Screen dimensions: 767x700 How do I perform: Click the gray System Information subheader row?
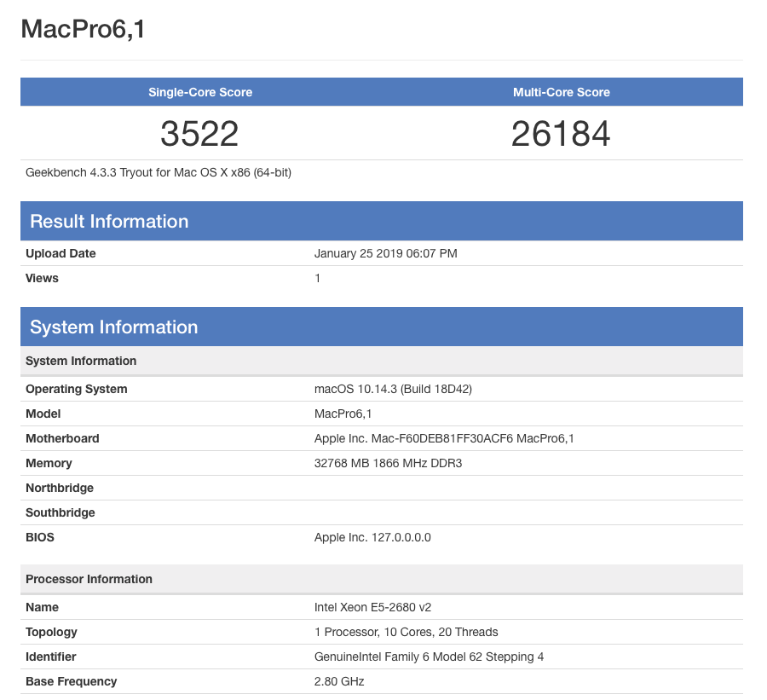[x=382, y=361]
